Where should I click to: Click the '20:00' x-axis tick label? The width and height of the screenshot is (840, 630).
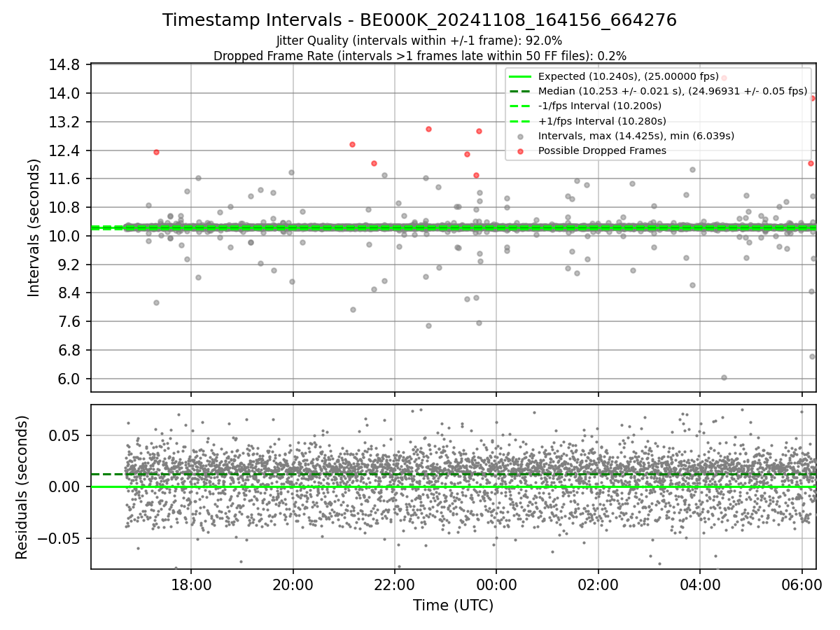point(293,584)
